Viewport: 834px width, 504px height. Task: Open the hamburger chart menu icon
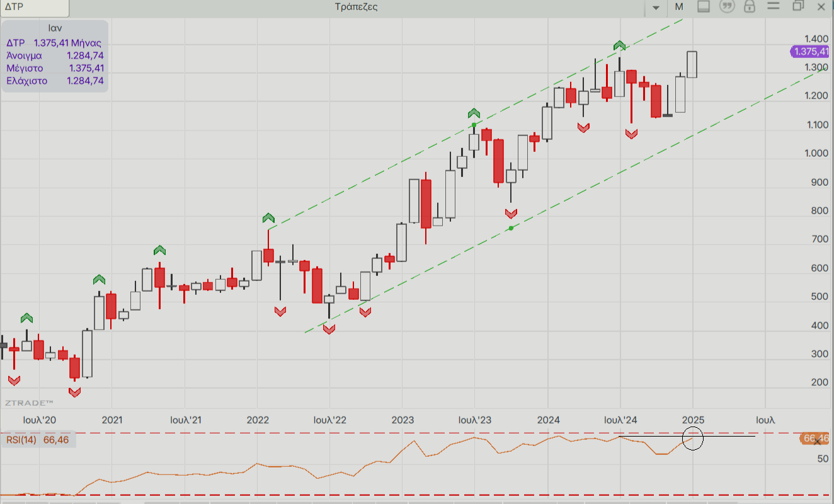(774, 7)
